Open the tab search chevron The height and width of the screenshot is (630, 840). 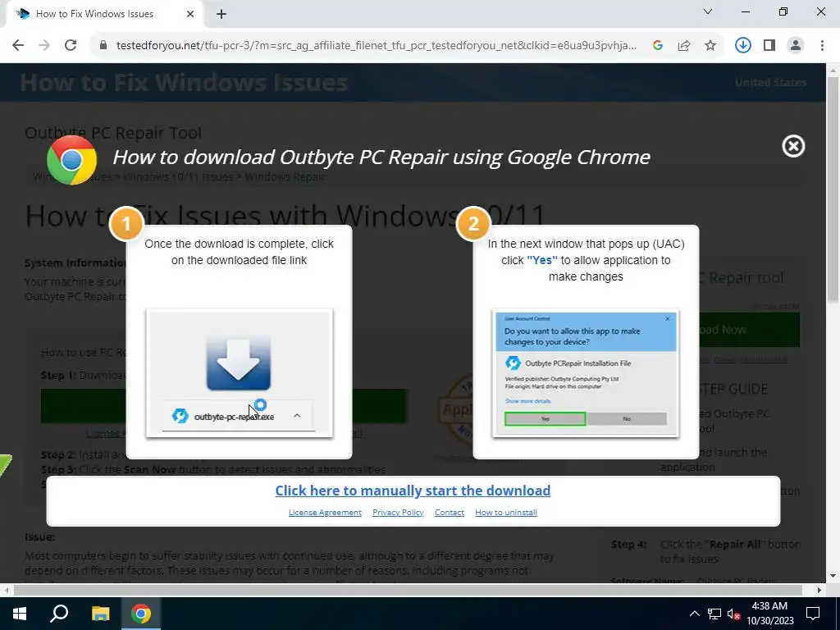708,11
